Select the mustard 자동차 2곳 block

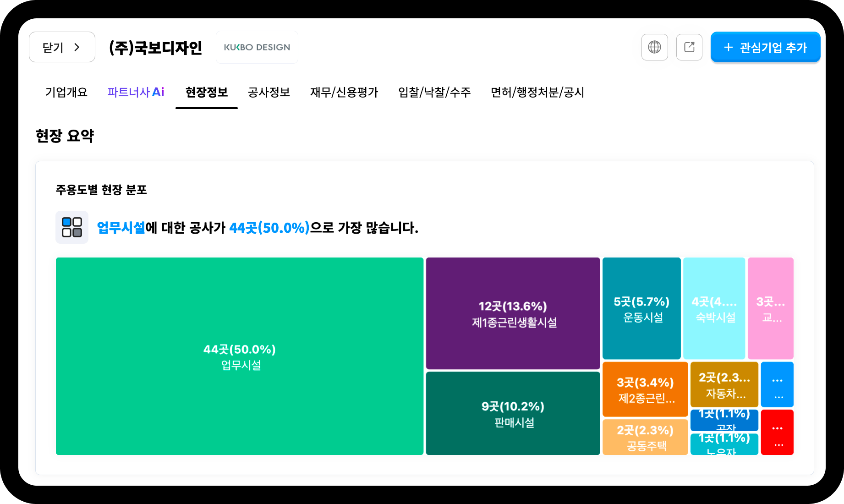click(x=724, y=384)
